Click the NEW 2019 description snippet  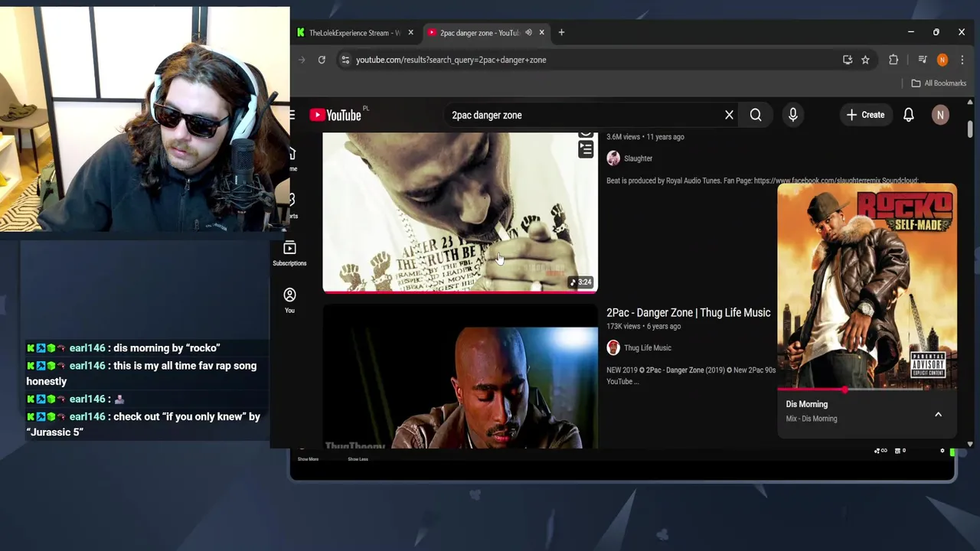(691, 375)
